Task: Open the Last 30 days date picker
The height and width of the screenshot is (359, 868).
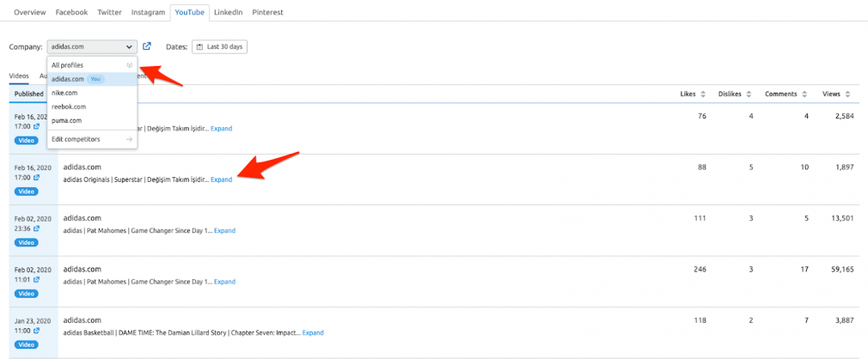Action: (220, 47)
